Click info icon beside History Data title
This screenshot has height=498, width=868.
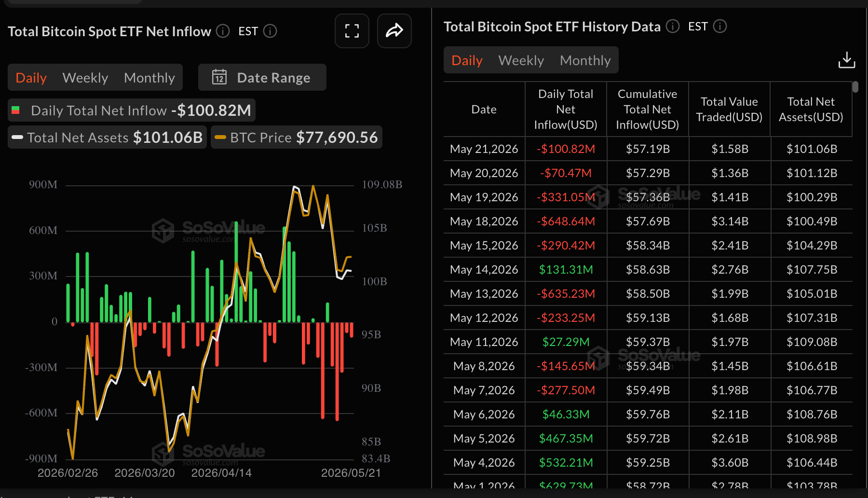673,26
